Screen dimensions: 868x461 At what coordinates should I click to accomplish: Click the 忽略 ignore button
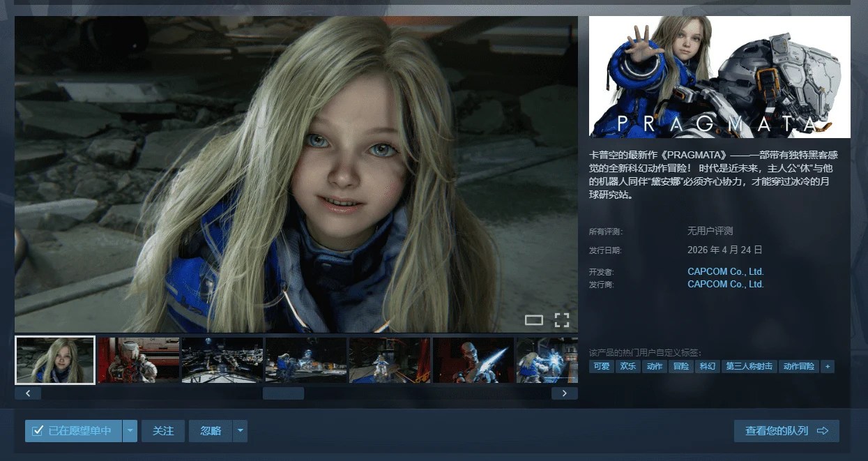(211, 431)
